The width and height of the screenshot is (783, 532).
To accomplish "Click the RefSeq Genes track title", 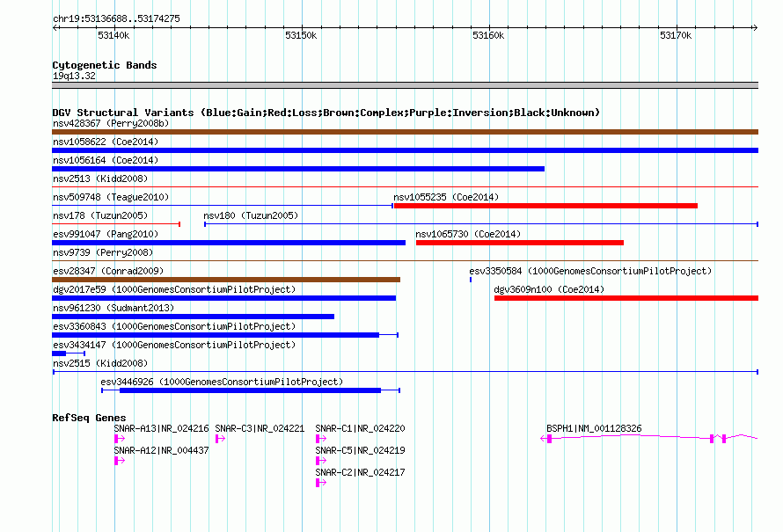I will 89,419.
